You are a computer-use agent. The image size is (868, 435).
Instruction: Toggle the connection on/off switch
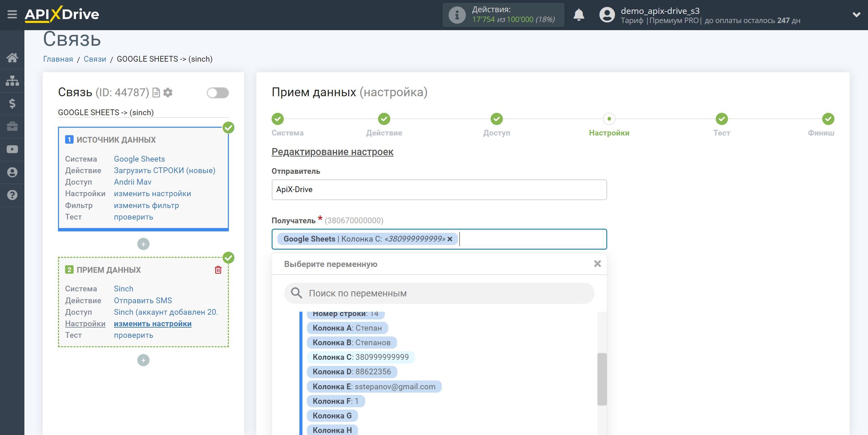(218, 93)
